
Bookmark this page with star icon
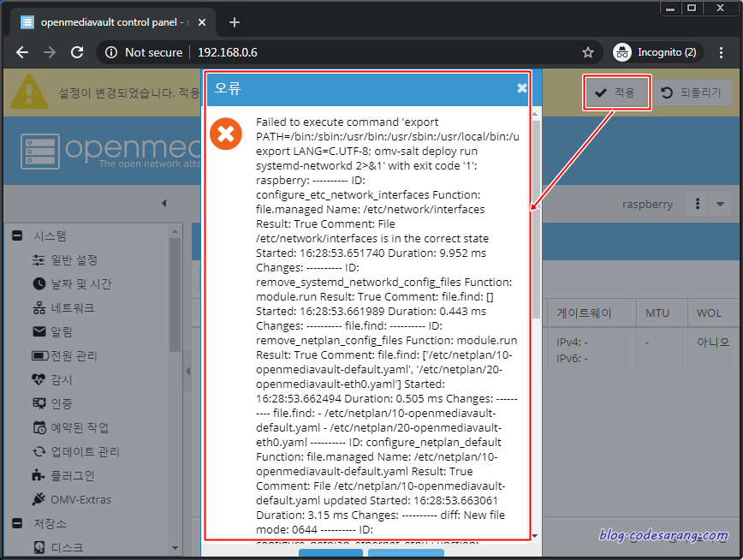tap(587, 52)
